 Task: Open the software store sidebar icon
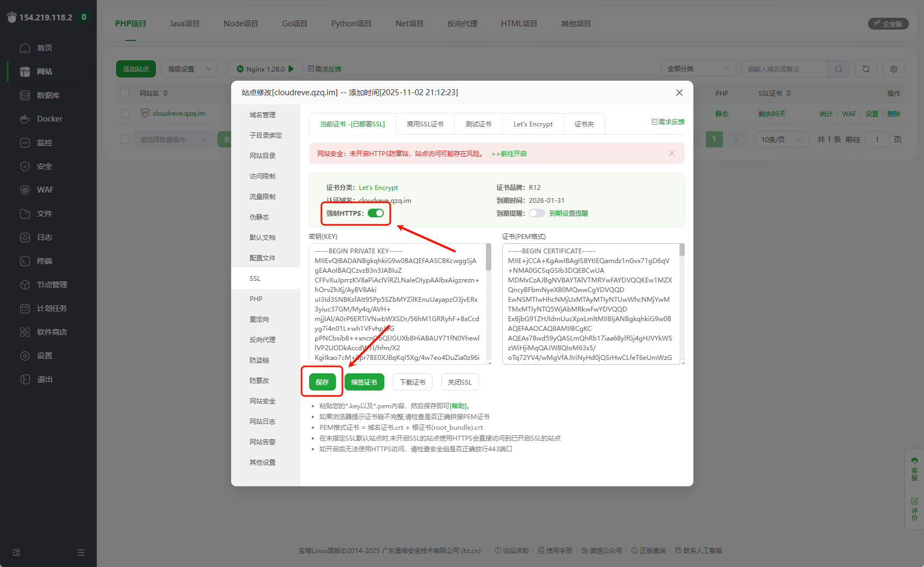pos(25,332)
